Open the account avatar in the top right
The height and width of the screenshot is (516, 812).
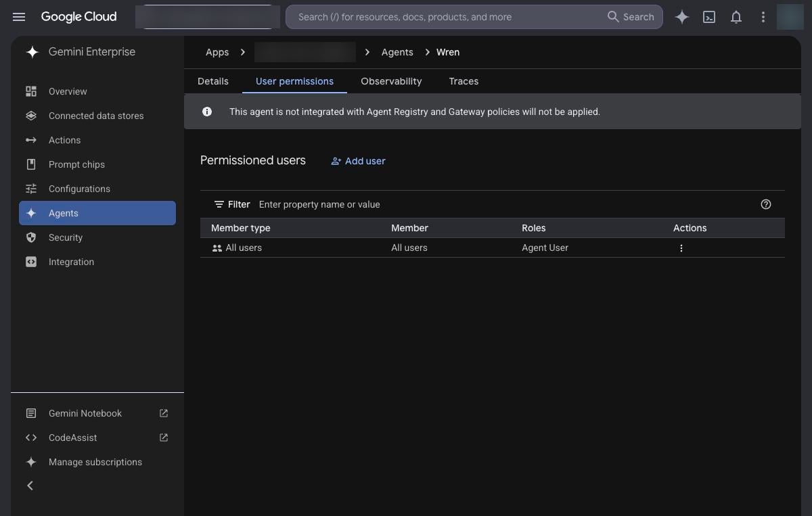pos(790,17)
